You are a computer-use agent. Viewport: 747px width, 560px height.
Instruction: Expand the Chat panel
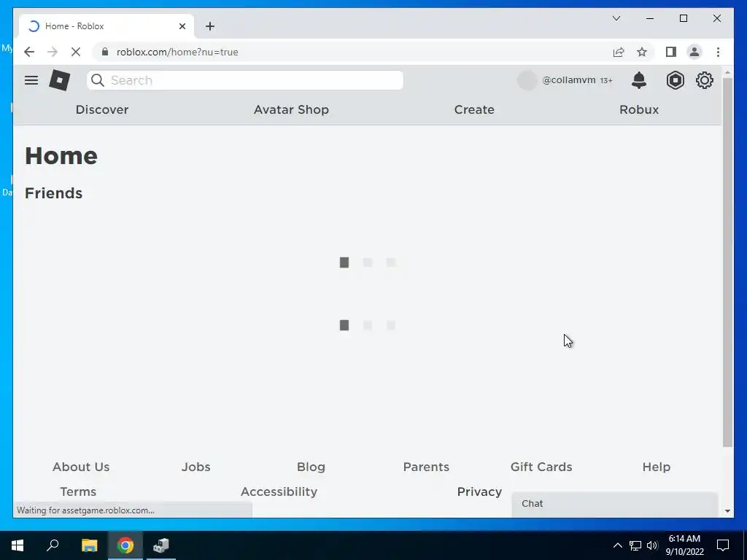[x=614, y=504]
